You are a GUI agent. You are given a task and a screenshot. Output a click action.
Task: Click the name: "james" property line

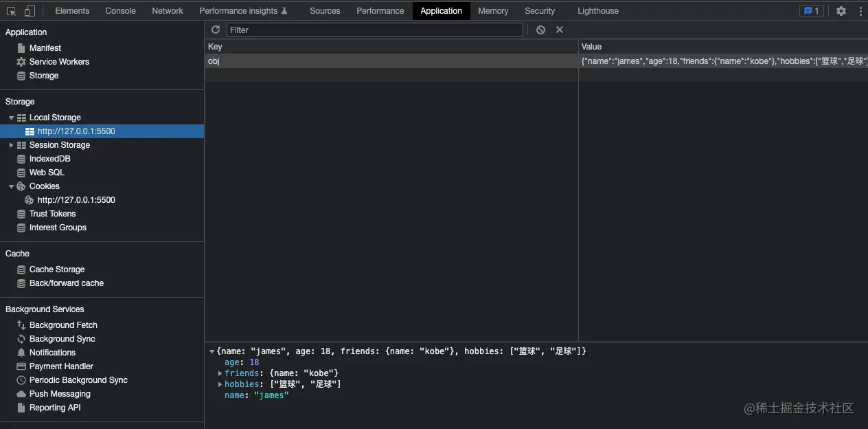pos(257,395)
